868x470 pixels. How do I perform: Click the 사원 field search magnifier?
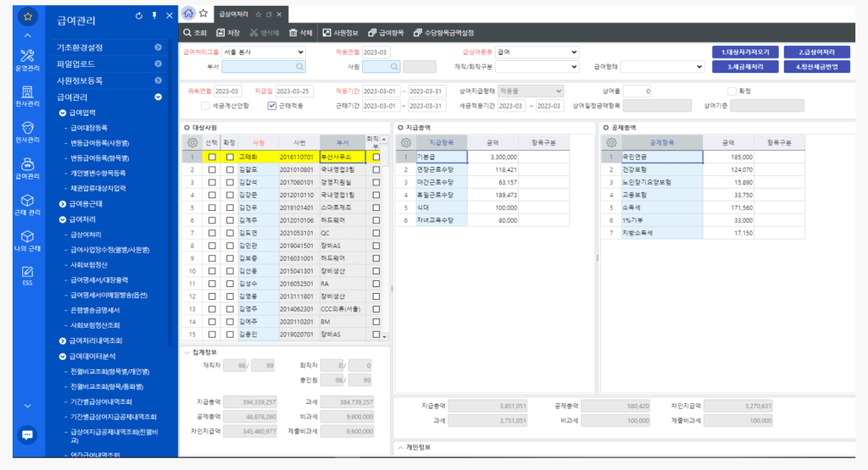tap(394, 67)
